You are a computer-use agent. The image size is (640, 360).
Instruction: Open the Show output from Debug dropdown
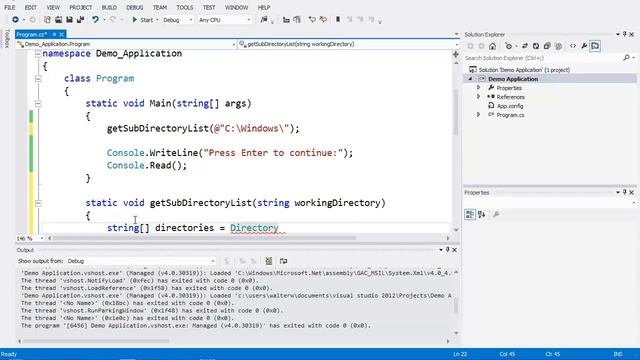click(141, 261)
